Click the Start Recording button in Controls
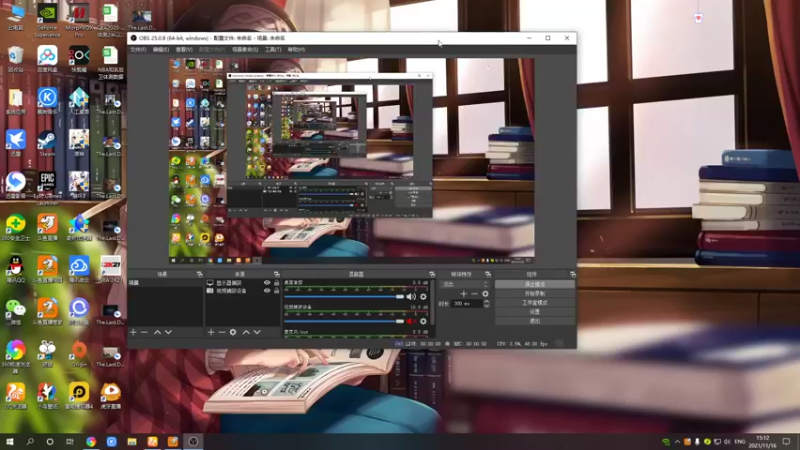The height and width of the screenshot is (450, 800). point(535,293)
